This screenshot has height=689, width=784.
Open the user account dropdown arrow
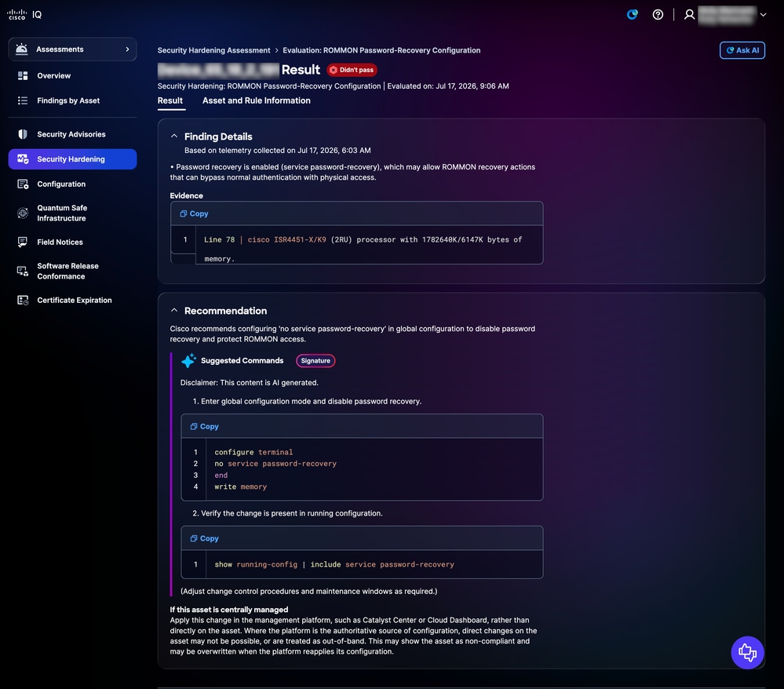[x=763, y=14]
